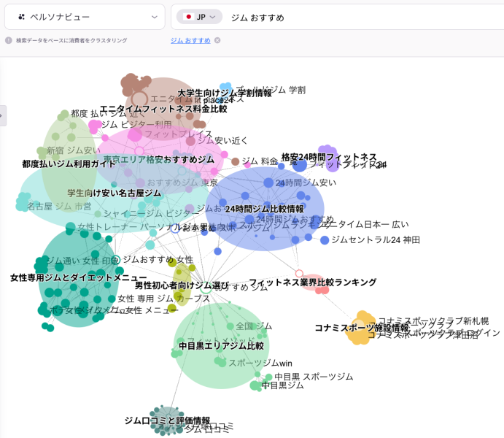Viewport: 504px width, 438px height.
Task: Select cluster label エニタイムフィットネス料金比較
Action: pyautogui.click(x=163, y=109)
